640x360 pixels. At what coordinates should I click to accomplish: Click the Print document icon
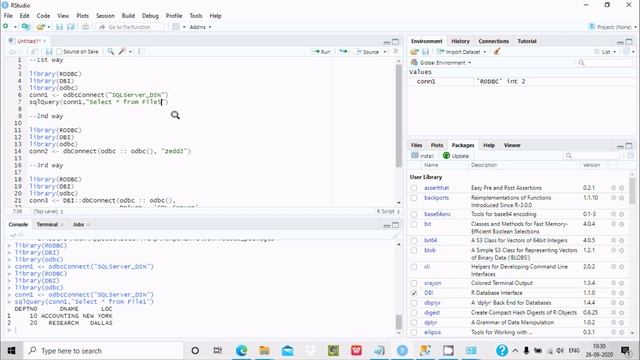pos(85,27)
